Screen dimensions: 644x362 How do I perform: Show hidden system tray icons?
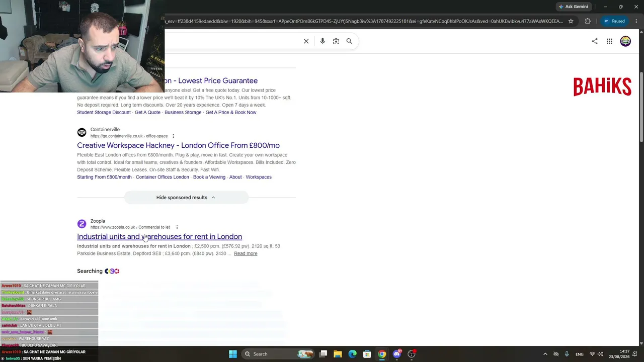click(x=545, y=354)
